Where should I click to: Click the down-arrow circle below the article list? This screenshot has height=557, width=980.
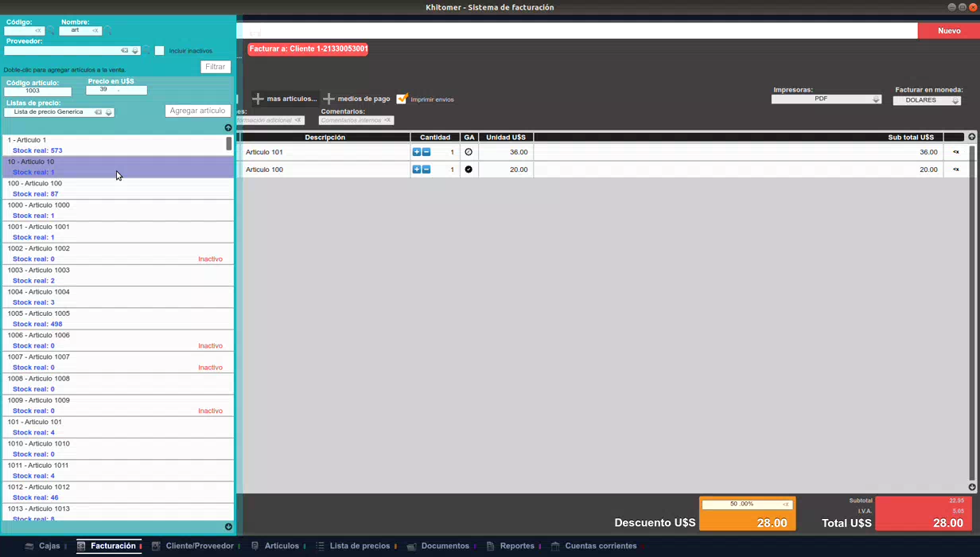click(228, 527)
